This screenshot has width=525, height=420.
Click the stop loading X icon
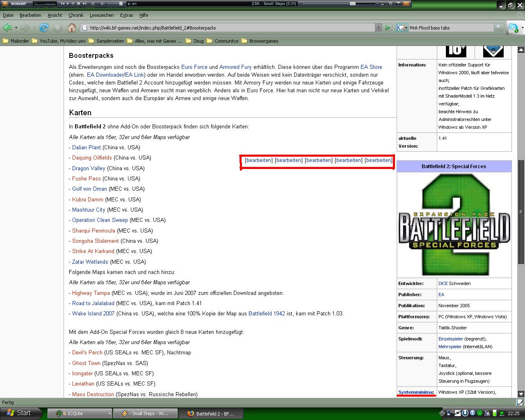click(x=58, y=27)
